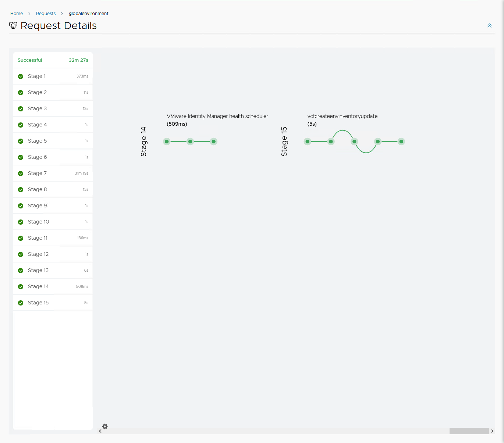Click third node of Stage 15 flow
Screen dimensions: 504x443
pyautogui.click(x=354, y=142)
